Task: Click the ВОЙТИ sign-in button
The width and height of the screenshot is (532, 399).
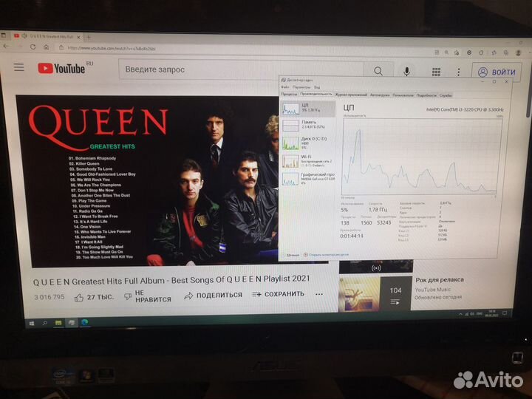Action: 497,72
